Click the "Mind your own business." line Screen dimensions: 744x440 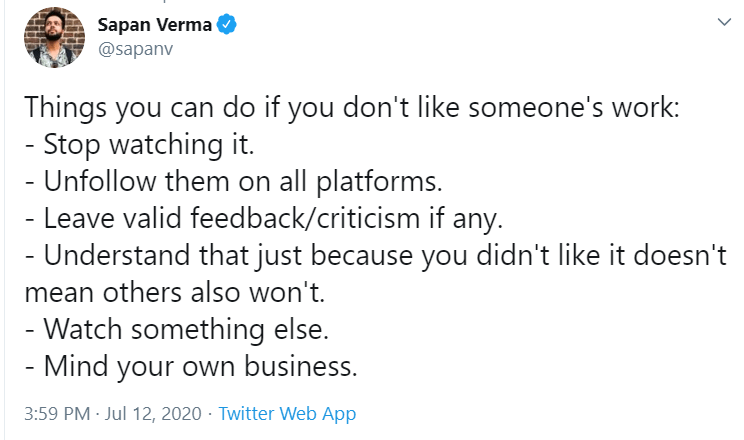(x=189, y=366)
